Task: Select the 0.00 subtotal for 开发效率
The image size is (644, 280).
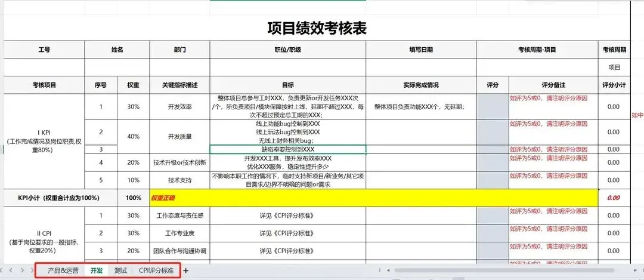Action: pos(614,107)
